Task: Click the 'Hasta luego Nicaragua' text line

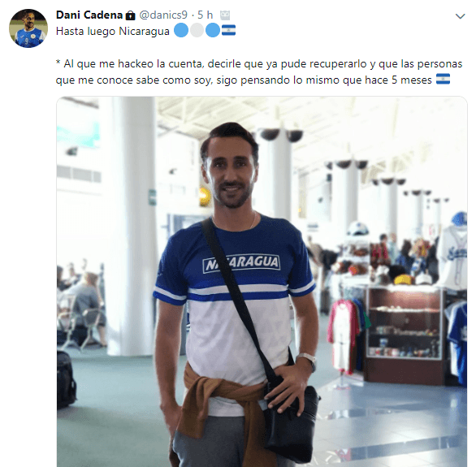Action: click(113, 31)
